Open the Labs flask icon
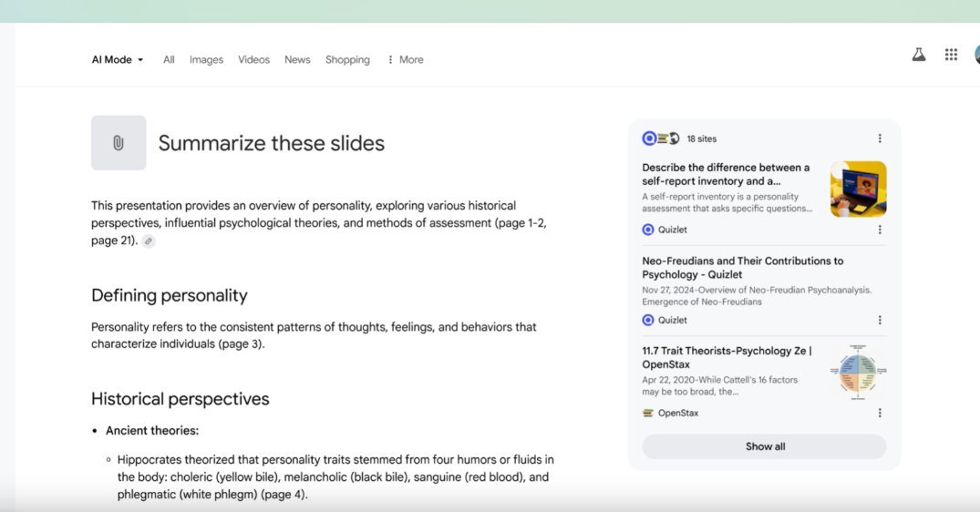 click(x=918, y=55)
